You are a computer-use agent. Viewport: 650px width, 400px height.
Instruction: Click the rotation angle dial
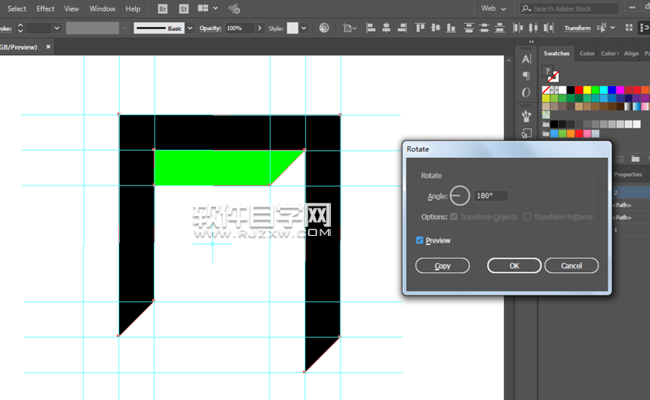point(459,196)
